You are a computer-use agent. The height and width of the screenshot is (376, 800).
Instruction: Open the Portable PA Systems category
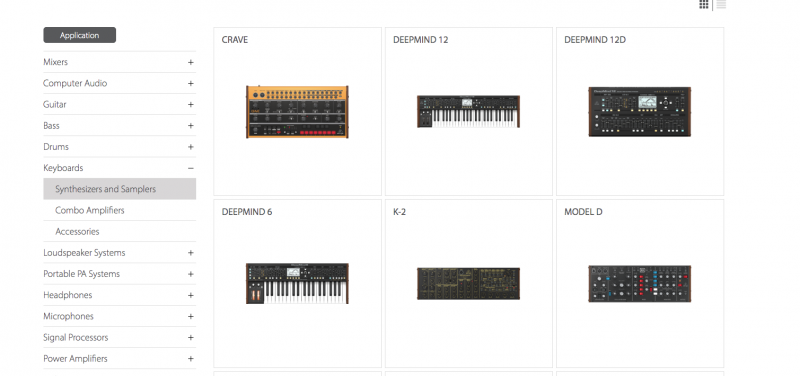point(82,274)
